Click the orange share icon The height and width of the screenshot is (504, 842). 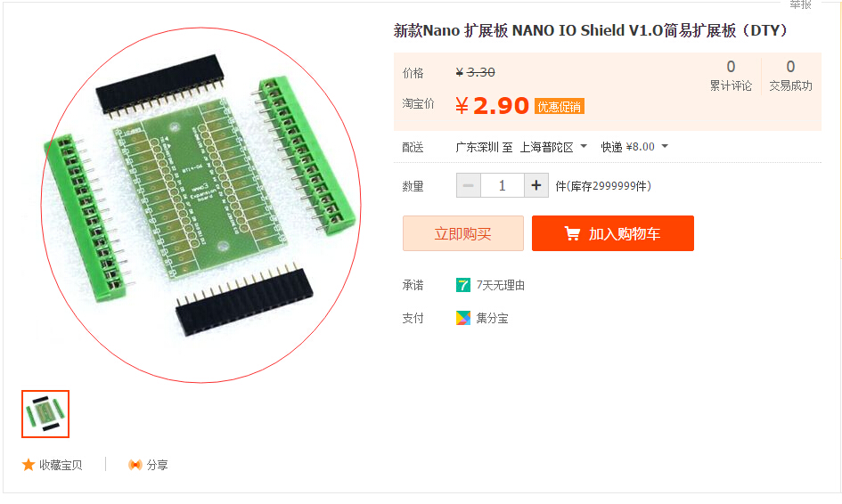(x=135, y=465)
